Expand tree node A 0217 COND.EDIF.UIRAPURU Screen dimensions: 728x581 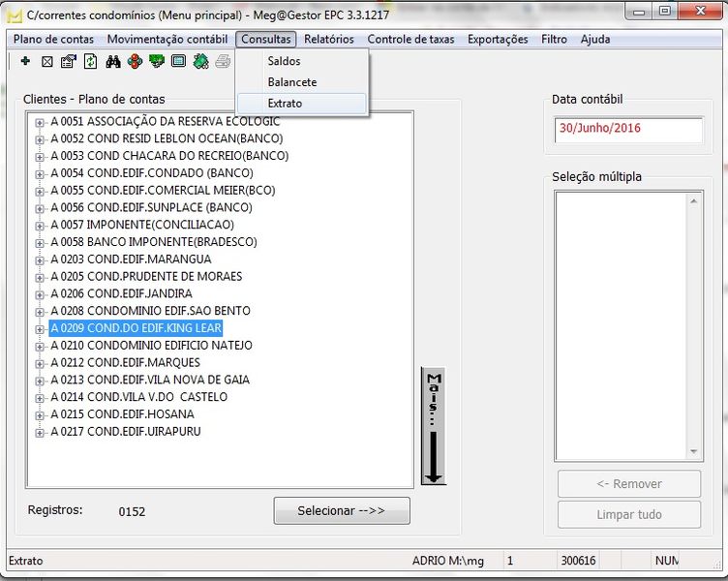[x=40, y=432]
